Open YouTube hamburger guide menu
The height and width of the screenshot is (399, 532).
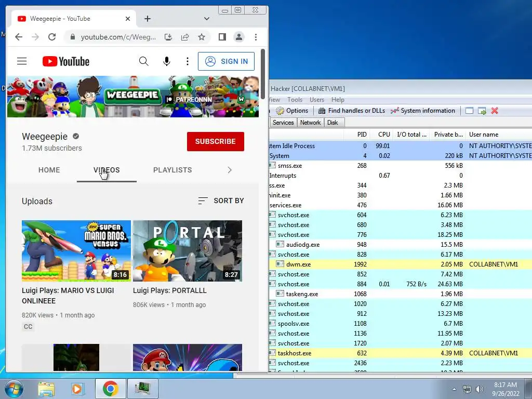22,61
